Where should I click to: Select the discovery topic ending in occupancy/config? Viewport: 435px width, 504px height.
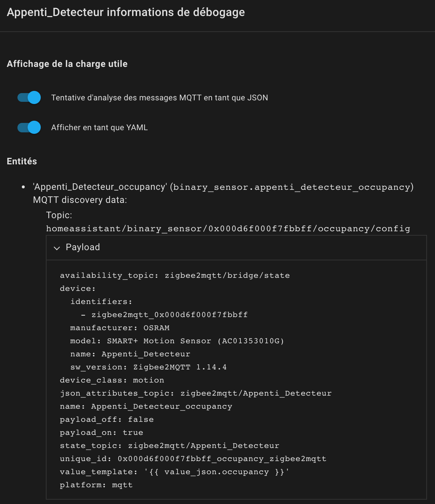click(228, 228)
